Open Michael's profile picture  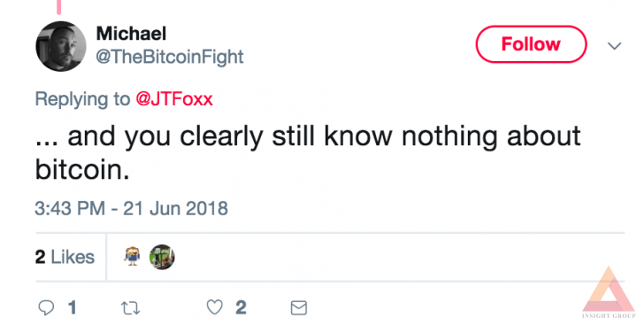61,46
